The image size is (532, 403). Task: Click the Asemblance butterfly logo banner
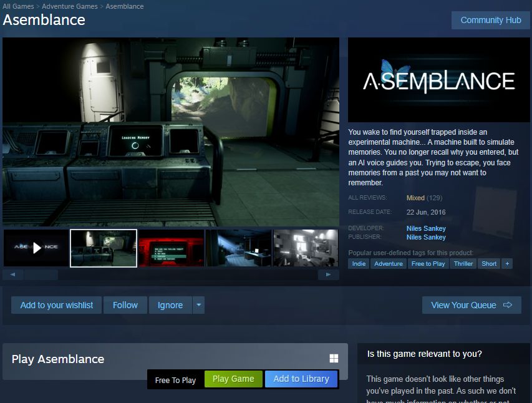pyautogui.click(x=438, y=80)
